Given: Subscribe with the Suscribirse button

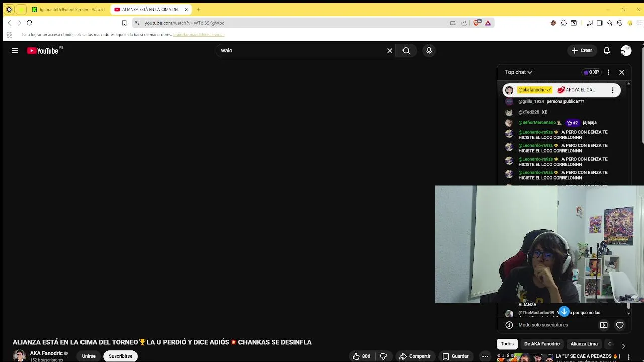Looking at the screenshot, I should [x=121, y=356].
